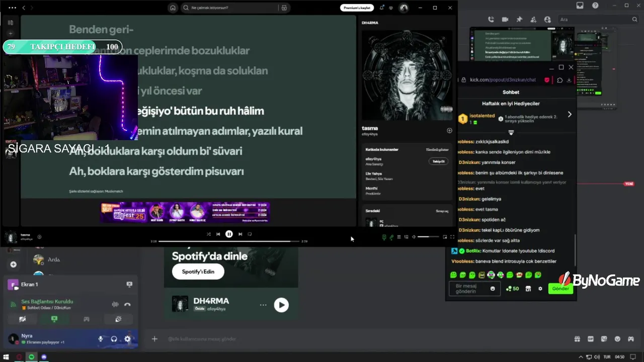Click the Discord Ara search box
Image resolution: width=644 pixels, height=362 pixels.
click(x=598, y=19)
